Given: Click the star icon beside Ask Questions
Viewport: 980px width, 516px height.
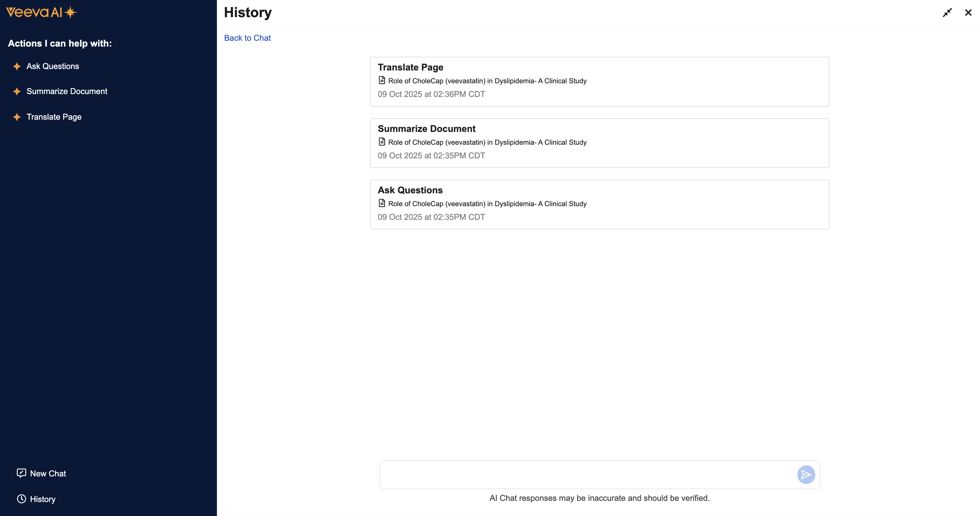Looking at the screenshot, I should 17,67.
